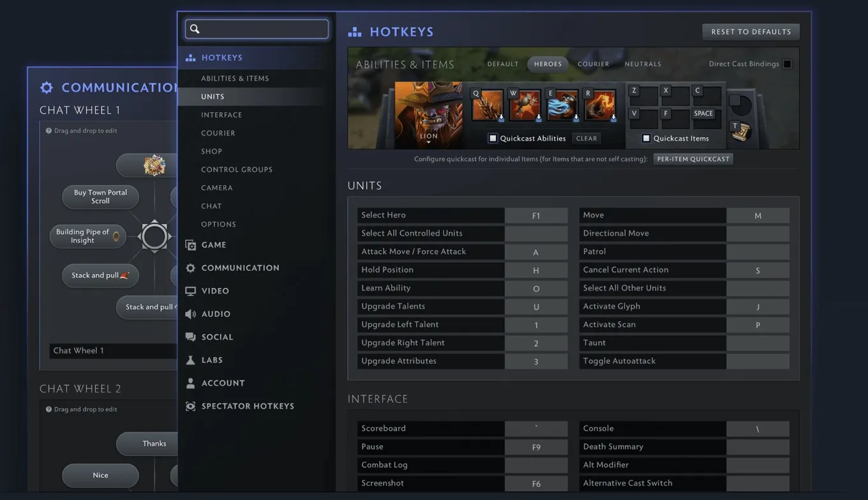Toggle the quickcast arrow on the R ability

click(613, 118)
